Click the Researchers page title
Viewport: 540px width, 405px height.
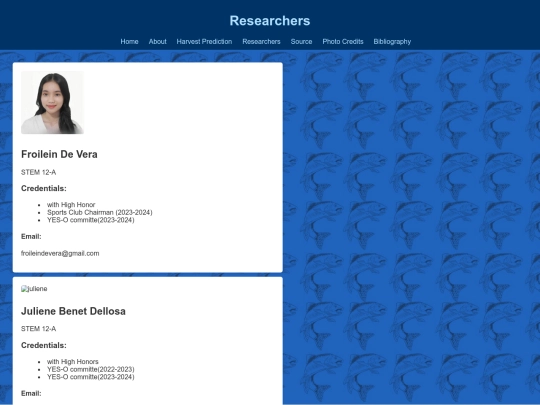pyautogui.click(x=270, y=21)
